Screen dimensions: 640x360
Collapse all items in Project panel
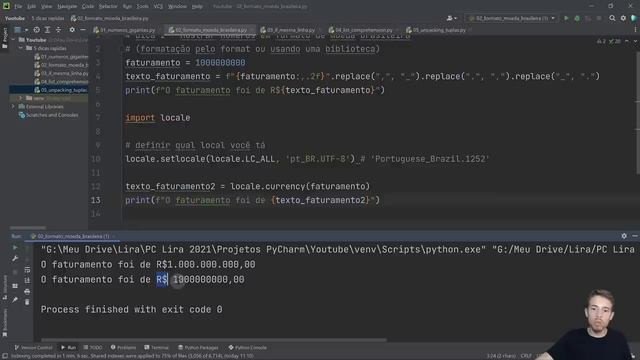click(58, 30)
